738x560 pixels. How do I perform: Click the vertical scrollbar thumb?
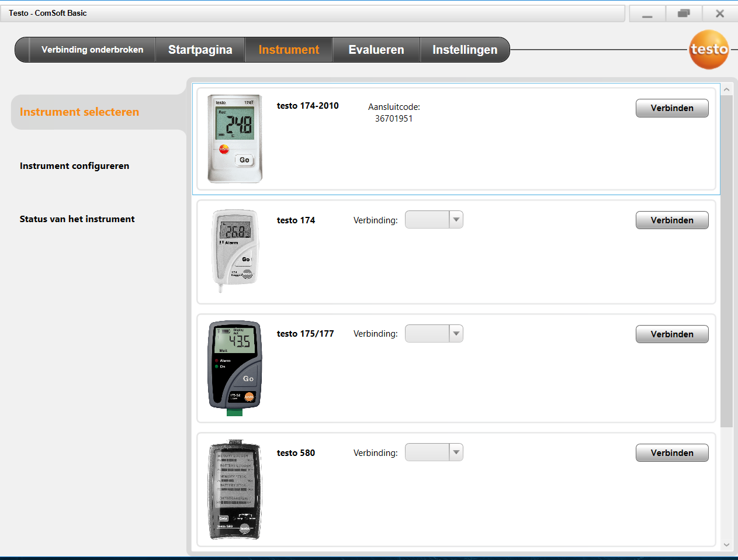726,260
